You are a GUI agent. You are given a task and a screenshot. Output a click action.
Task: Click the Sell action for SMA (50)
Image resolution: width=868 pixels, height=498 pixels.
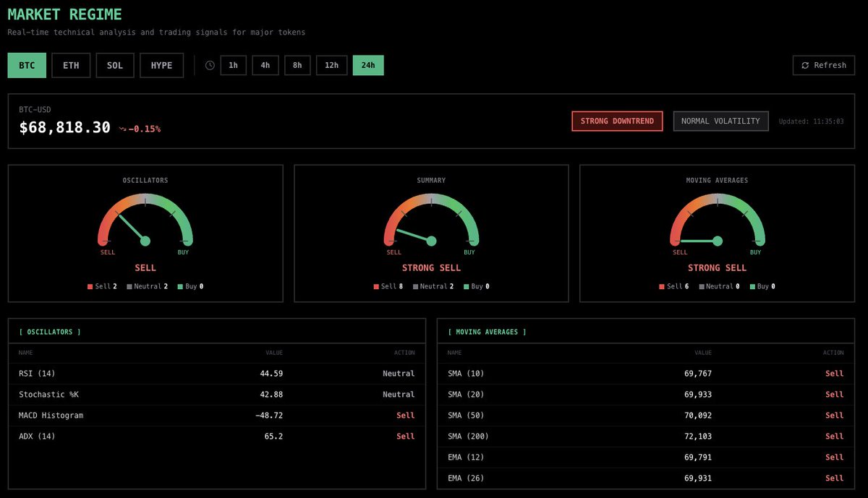(835, 416)
